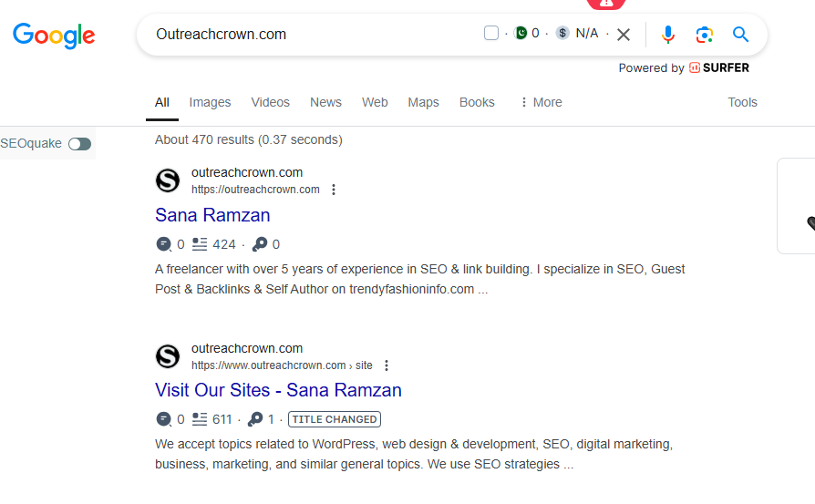This screenshot has height=504, width=815.
Task: Click the https://outreachcrown.com URL text
Action: click(255, 190)
